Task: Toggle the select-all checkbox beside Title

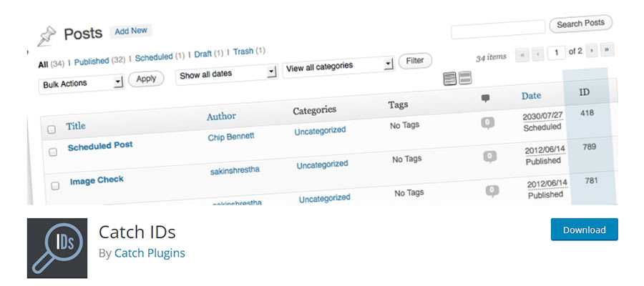Action: [x=52, y=129]
